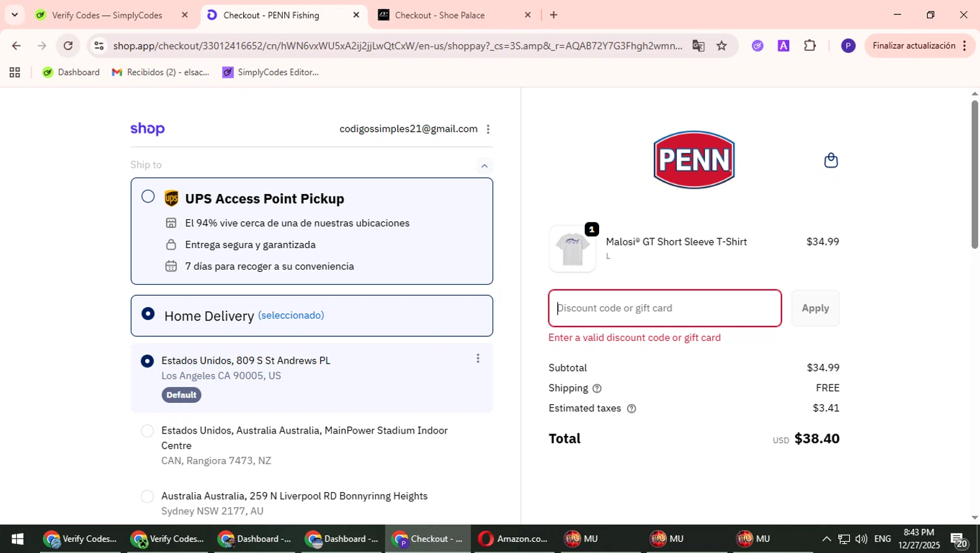Open the apps grid in bookmarks bar
This screenshot has width=980, height=553.
[14, 72]
